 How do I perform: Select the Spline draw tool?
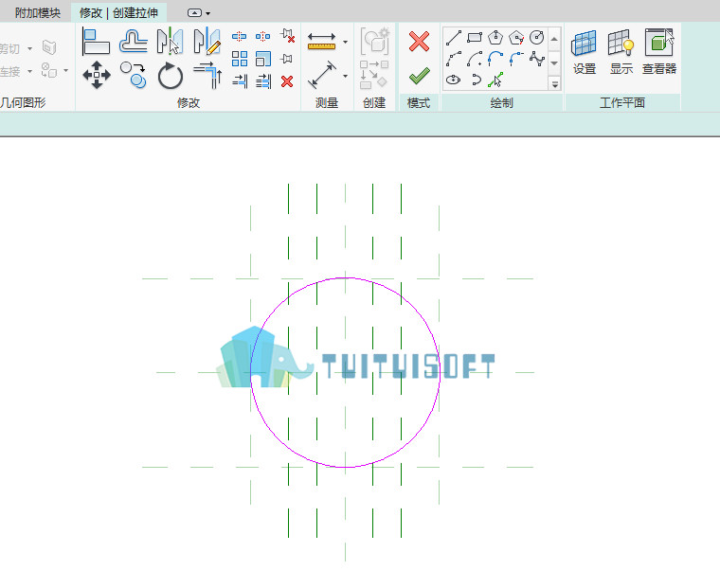point(537,59)
